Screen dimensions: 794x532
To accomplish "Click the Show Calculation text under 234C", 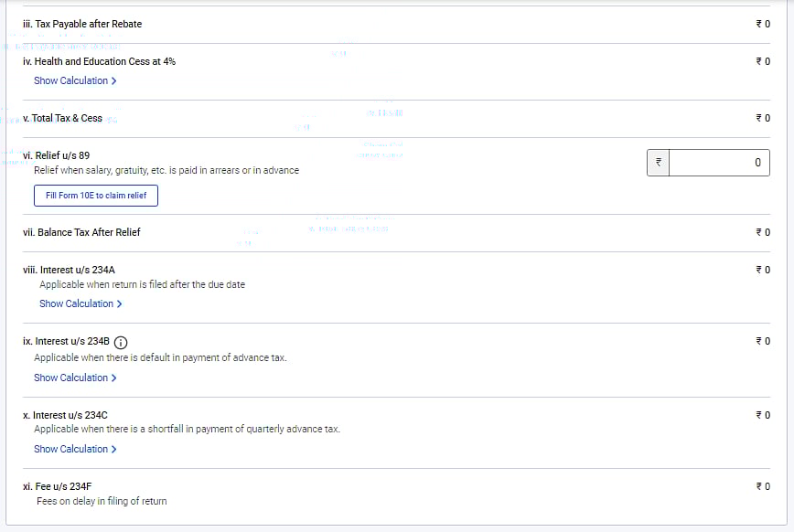I will [70, 449].
